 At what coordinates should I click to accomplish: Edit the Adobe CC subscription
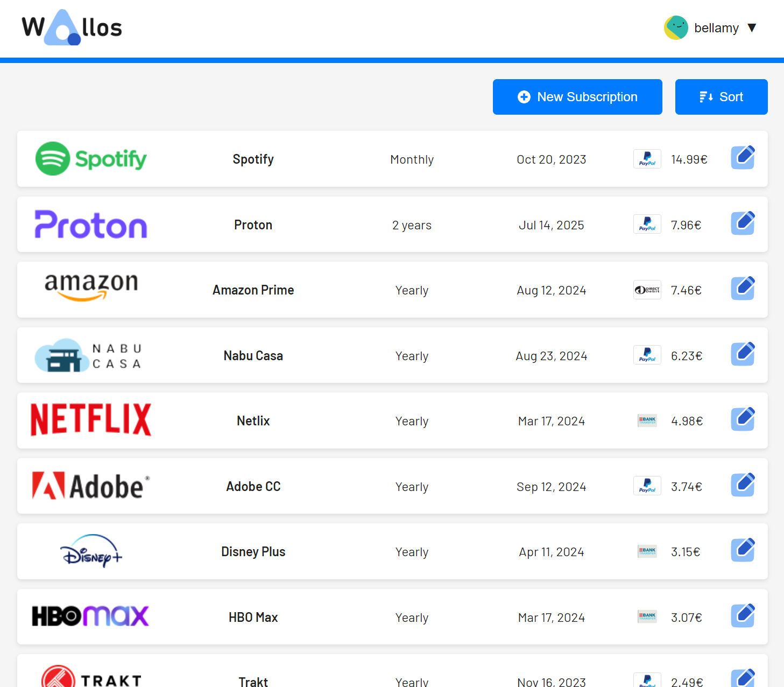pos(743,484)
